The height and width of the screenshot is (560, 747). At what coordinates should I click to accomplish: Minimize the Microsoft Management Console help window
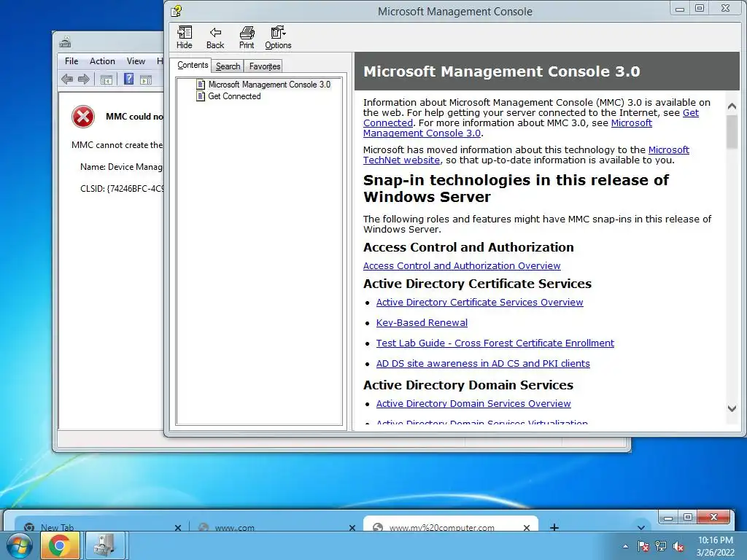click(680, 8)
